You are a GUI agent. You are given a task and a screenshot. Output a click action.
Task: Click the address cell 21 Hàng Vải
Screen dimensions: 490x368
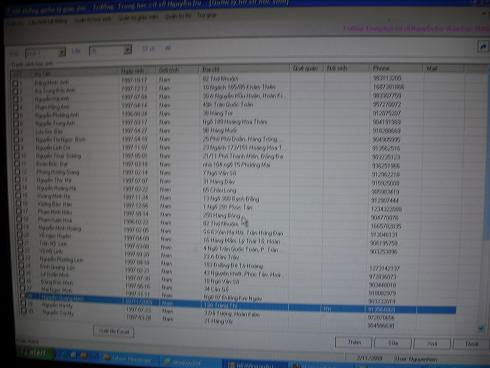(x=218, y=321)
